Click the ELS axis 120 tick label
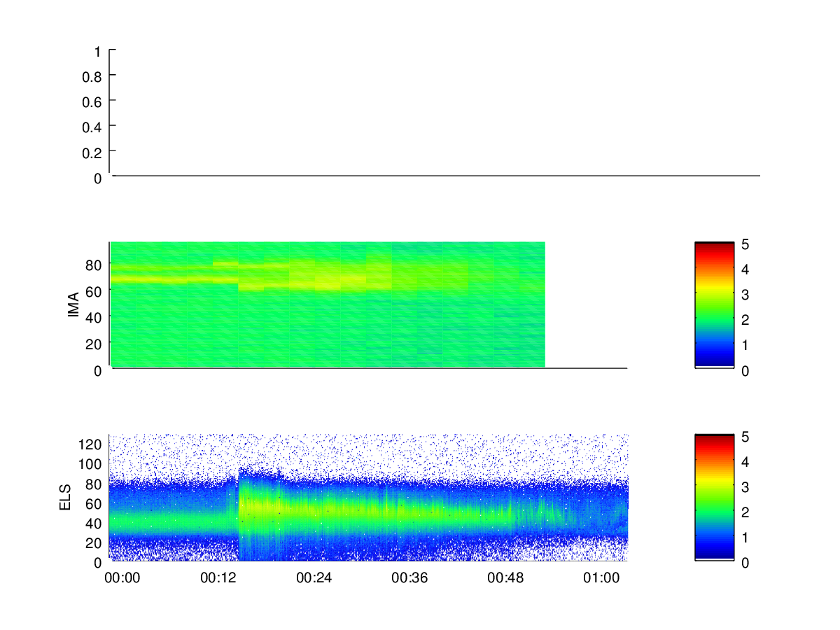This screenshot has height=630, width=840. (91, 444)
